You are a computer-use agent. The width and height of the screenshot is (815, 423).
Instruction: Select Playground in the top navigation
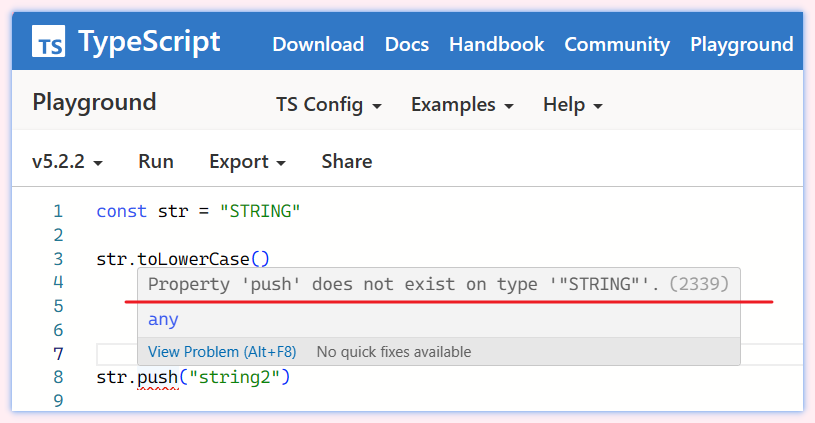coord(741,44)
